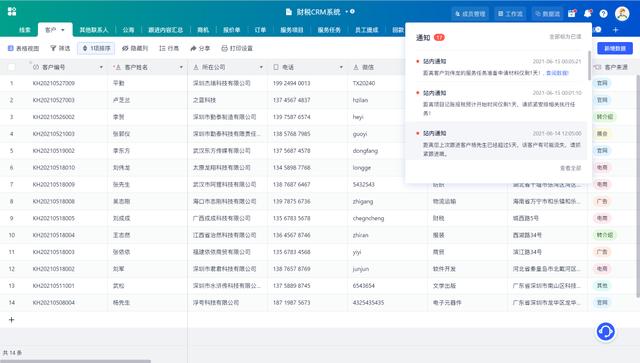Toggle 隐藏列 hide columns option
Image resolution: width=640 pixels, height=363 pixels.
135,48
